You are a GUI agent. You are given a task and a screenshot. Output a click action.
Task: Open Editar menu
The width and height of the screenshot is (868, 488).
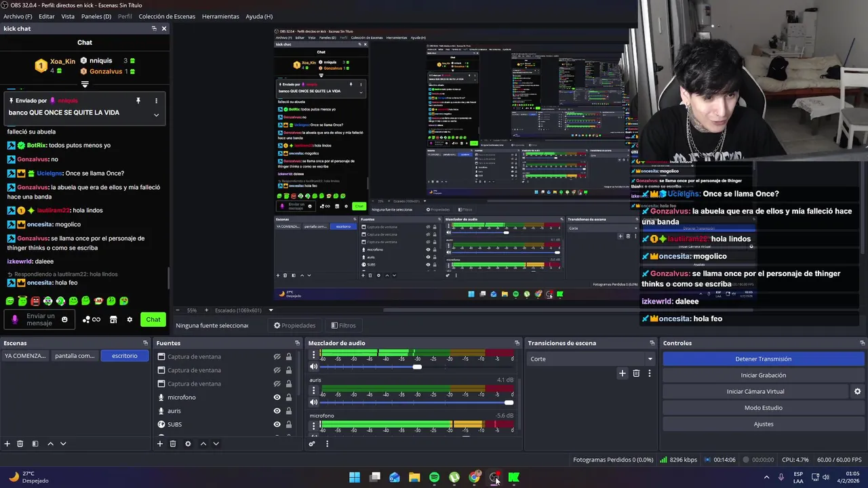tap(47, 16)
